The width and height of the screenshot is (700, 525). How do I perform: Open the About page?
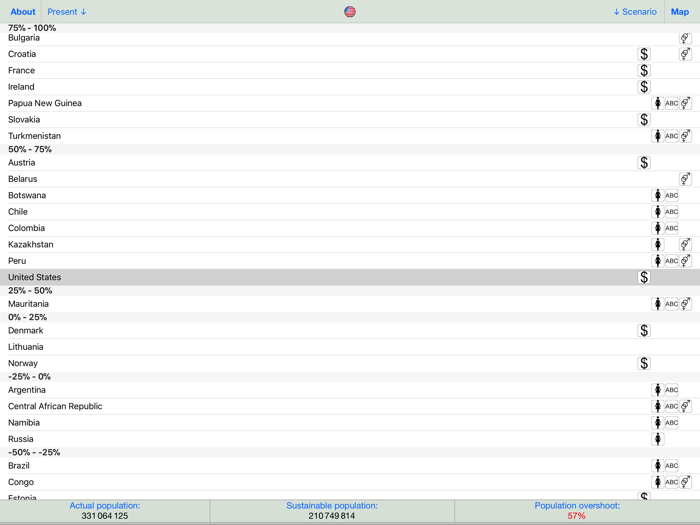pos(23,12)
